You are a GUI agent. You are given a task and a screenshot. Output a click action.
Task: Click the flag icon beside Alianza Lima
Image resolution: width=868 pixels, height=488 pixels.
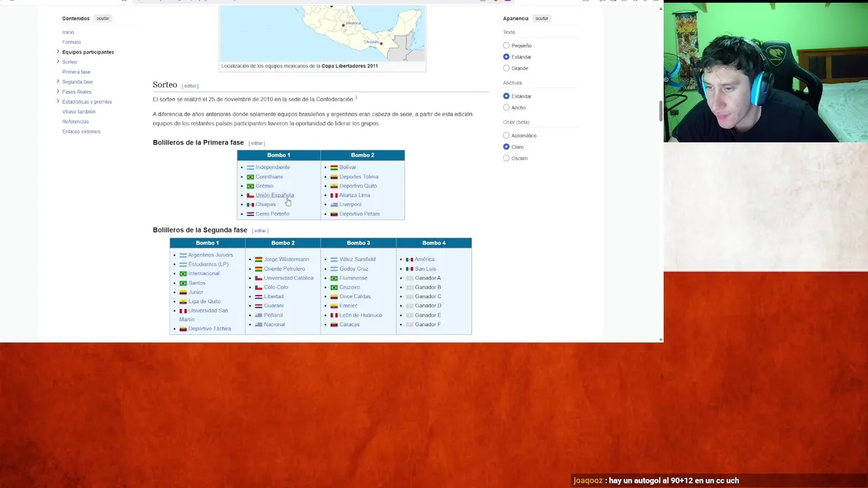pos(334,195)
